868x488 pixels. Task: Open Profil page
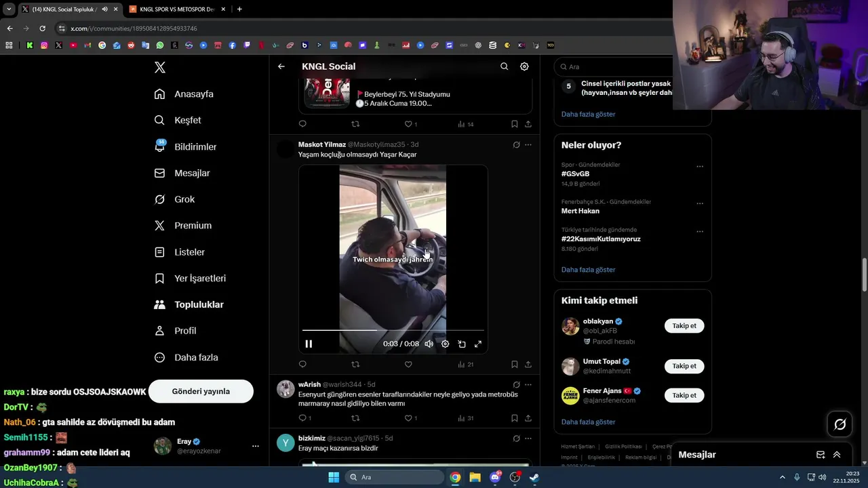(175, 331)
